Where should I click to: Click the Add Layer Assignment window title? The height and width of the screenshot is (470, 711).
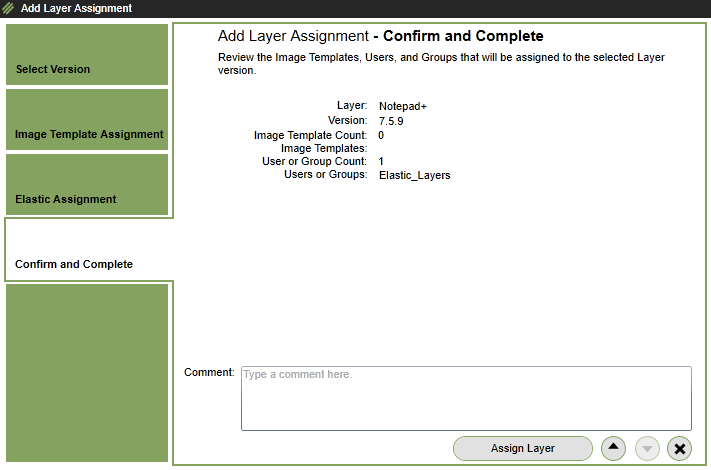pos(76,8)
